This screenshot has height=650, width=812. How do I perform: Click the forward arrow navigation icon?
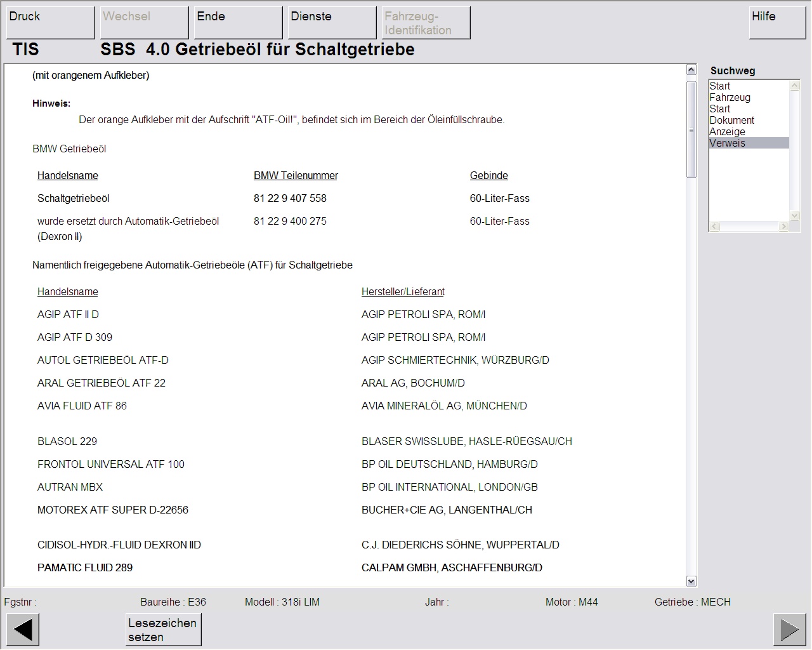789,630
